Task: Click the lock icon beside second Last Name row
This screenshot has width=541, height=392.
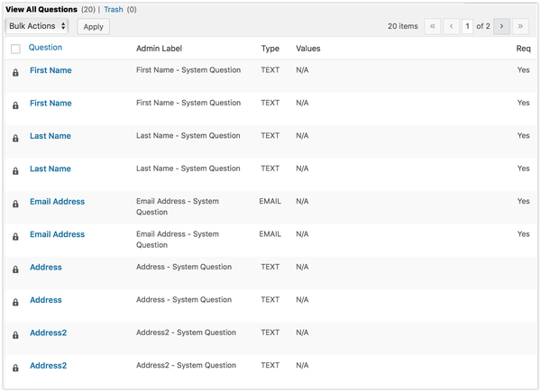Action: (15, 171)
